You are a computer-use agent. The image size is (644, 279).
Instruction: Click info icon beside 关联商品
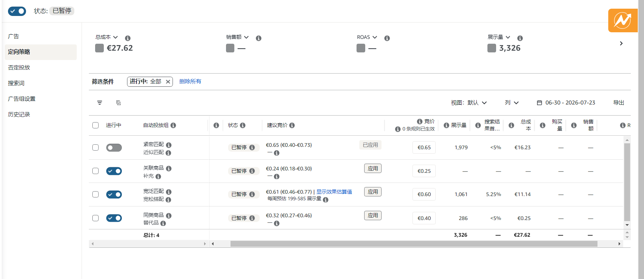[169, 169]
